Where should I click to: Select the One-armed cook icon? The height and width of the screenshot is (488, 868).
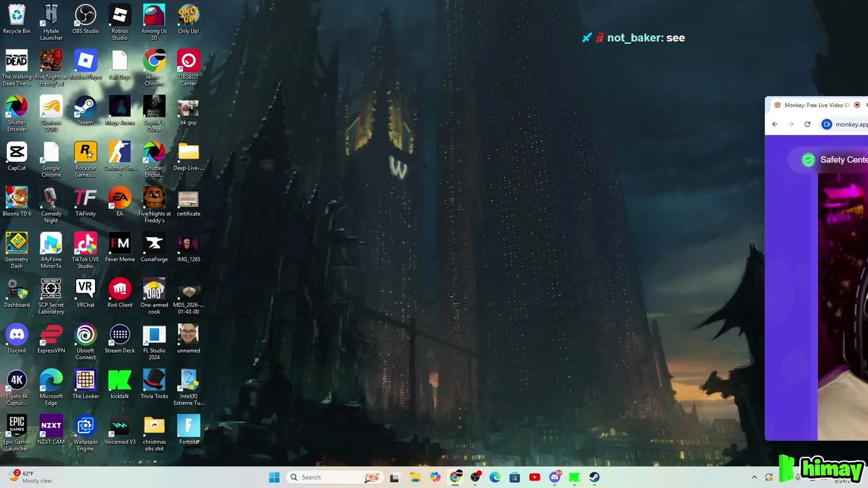(x=154, y=296)
